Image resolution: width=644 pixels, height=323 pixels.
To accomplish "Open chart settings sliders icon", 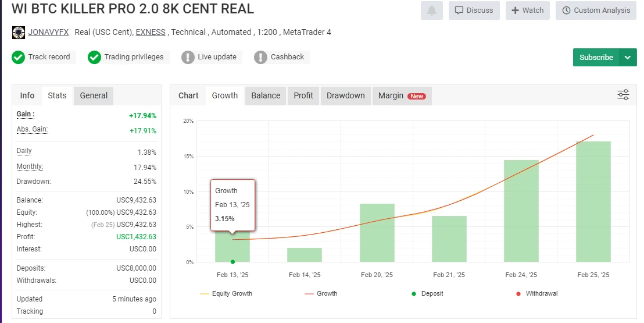I will (x=623, y=95).
